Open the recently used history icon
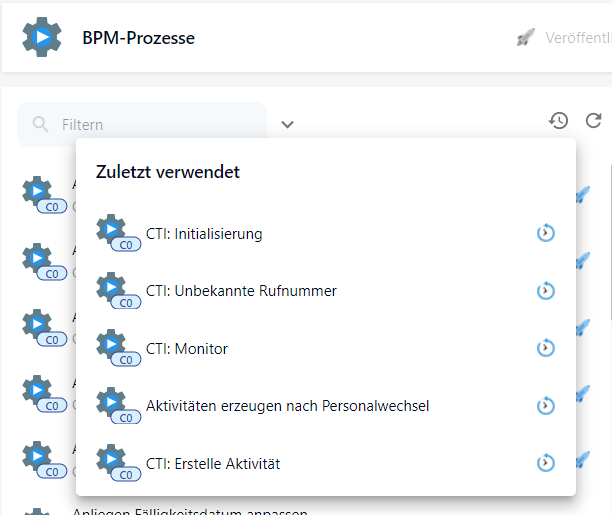The width and height of the screenshot is (612, 515). click(x=558, y=121)
